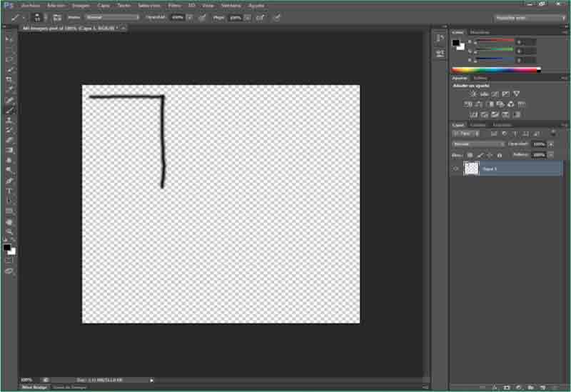The width and height of the screenshot is (571, 392).
Task: Open the History panel icon in dock
Action: [440, 37]
